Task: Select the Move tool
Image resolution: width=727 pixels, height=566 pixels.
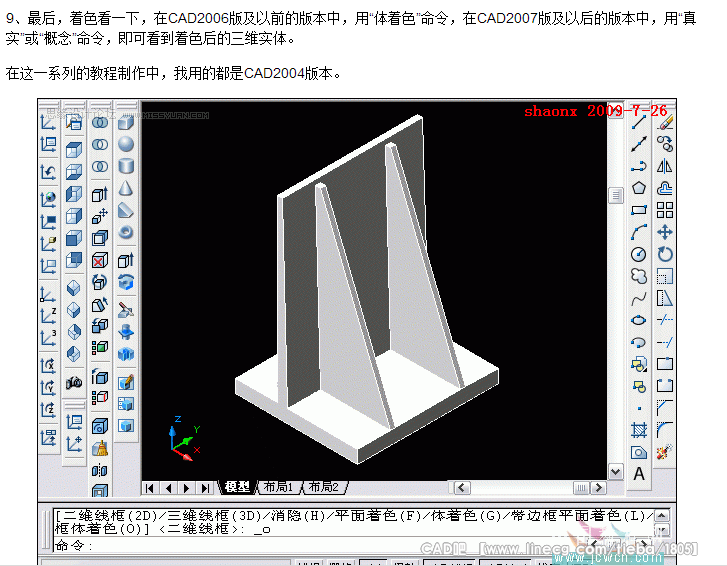Action: click(665, 232)
